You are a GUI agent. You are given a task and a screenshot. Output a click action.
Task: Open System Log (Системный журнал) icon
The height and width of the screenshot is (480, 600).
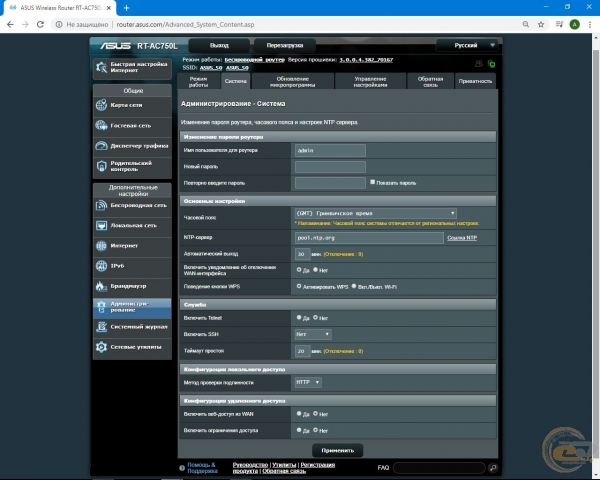point(103,326)
